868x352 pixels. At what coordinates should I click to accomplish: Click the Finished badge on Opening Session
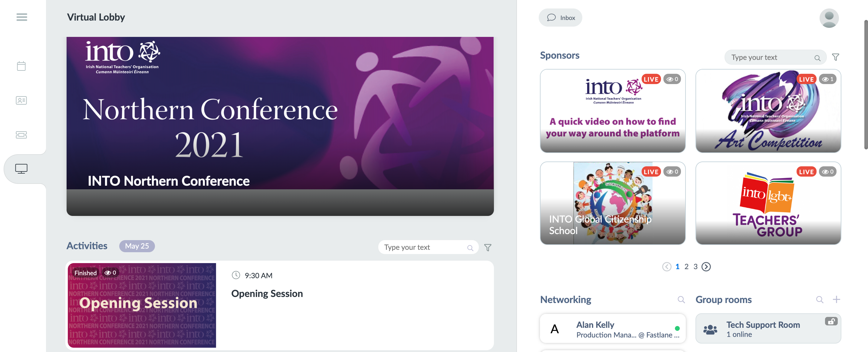[x=85, y=273]
